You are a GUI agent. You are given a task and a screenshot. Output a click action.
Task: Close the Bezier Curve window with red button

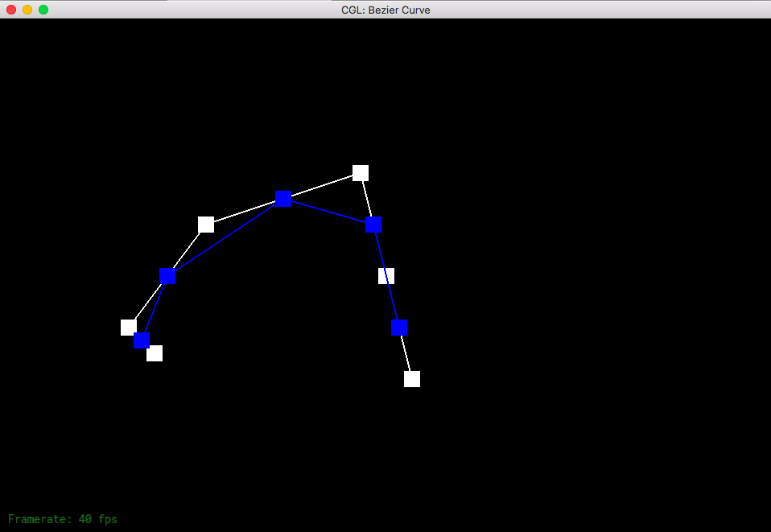coord(11,10)
